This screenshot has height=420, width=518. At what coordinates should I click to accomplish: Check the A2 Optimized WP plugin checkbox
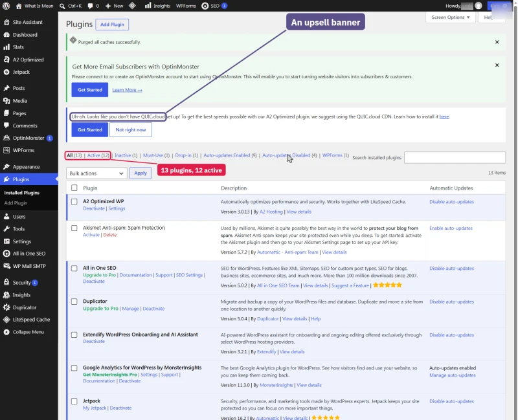coord(74,201)
